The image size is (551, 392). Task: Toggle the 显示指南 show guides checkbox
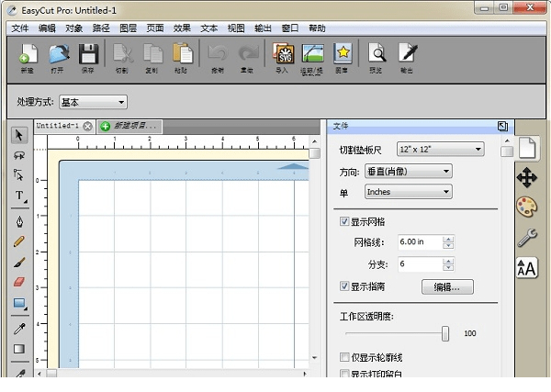(344, 286)
